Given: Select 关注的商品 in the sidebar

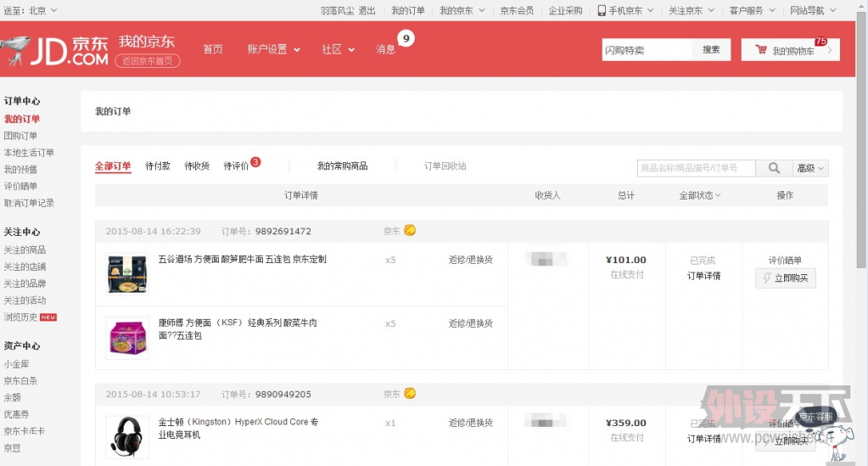Looking at the screenshot, I should 25,250.
